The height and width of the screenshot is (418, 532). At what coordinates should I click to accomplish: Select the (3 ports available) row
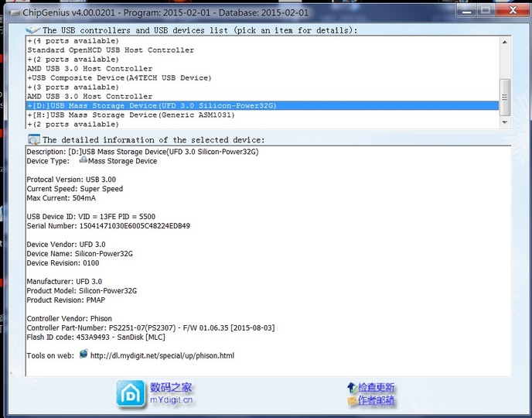pyautogui.click(x=262, y=87)
